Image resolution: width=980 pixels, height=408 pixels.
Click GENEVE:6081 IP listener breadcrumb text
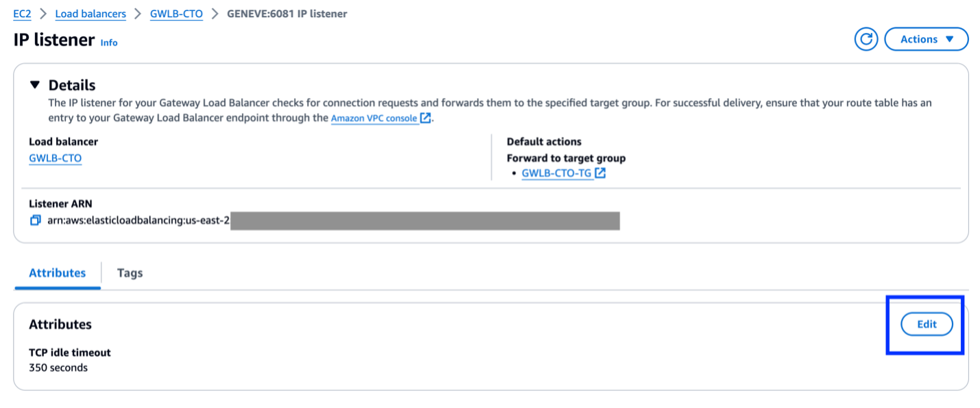pos(286,14)
